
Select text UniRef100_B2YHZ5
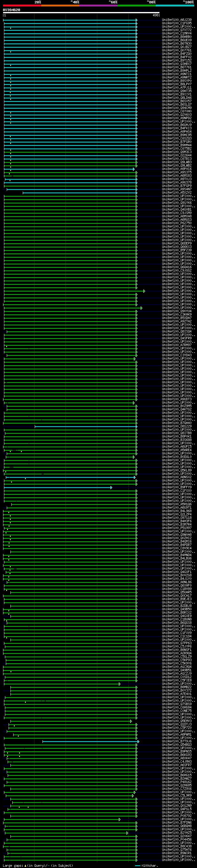click(x=177, y=833)
